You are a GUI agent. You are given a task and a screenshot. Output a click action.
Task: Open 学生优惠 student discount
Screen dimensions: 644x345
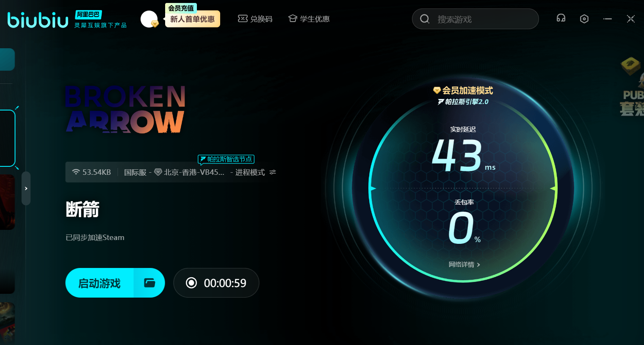[x=309, y=19]
